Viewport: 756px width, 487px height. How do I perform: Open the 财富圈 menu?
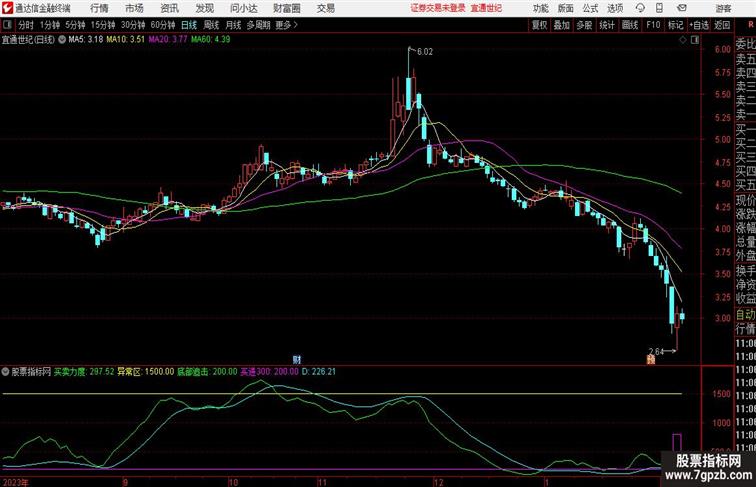[x=286, y=8]
